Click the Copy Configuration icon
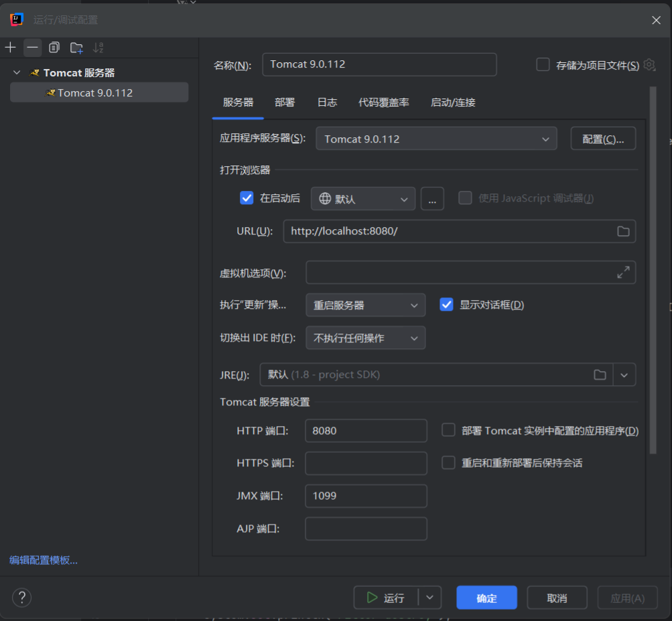The height and width of the screenshot is (621, 672). (54, 48)
